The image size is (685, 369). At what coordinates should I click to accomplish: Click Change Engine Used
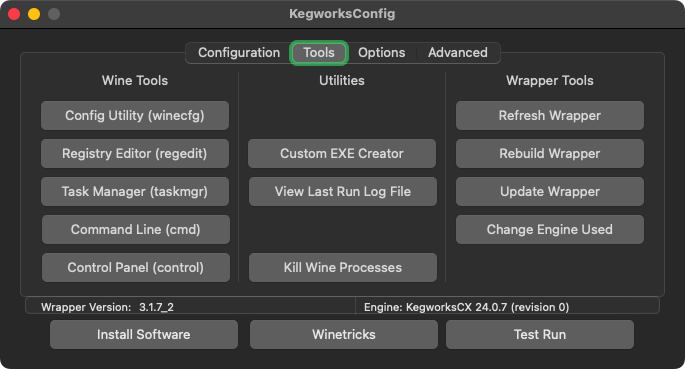tap(550, 230)
